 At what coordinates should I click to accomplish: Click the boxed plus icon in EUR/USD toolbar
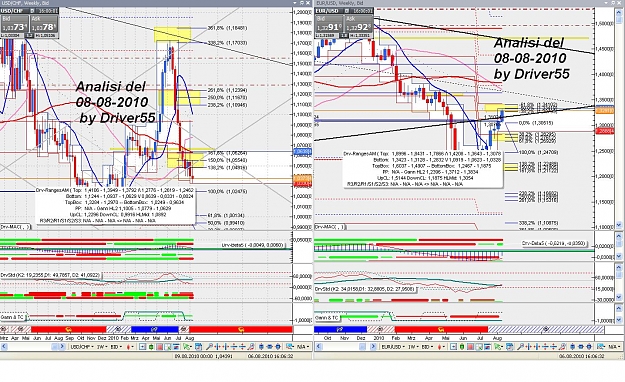pyautogui.click(x=453, y=347)
